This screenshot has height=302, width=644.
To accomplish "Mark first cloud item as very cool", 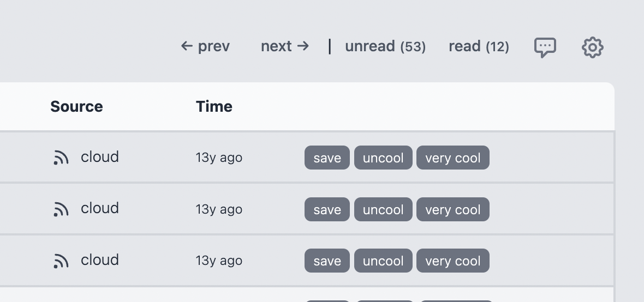I will click(453, 158).
